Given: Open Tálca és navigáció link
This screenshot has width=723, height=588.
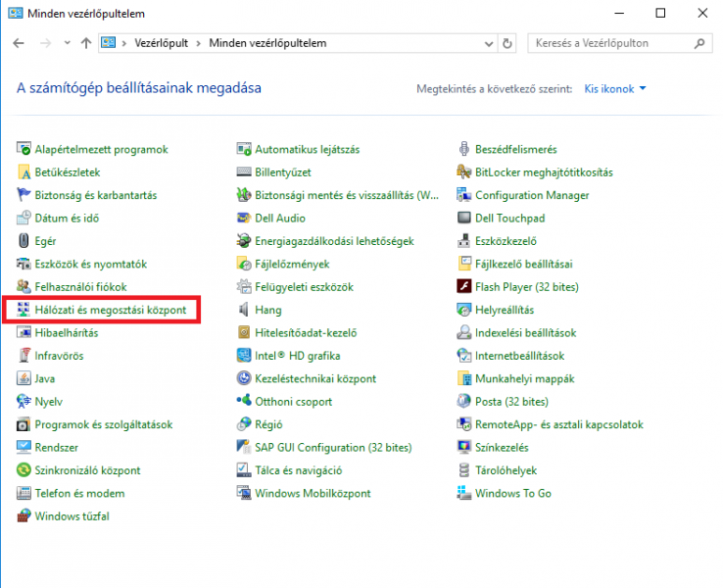Looking at the screenshot, I should [x=299, y=470].
